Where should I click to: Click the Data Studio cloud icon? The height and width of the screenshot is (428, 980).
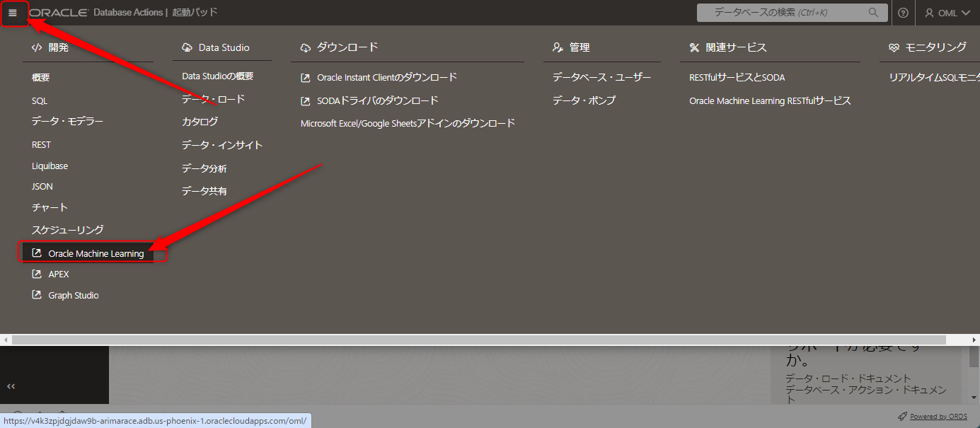187,47
